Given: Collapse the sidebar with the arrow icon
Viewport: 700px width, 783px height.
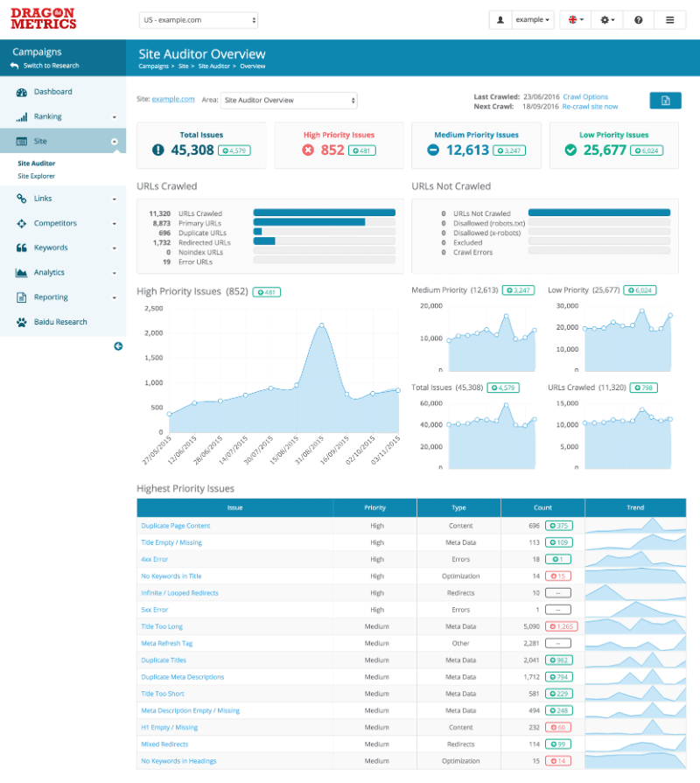Looking at the screenshot, I should (118, 346).
